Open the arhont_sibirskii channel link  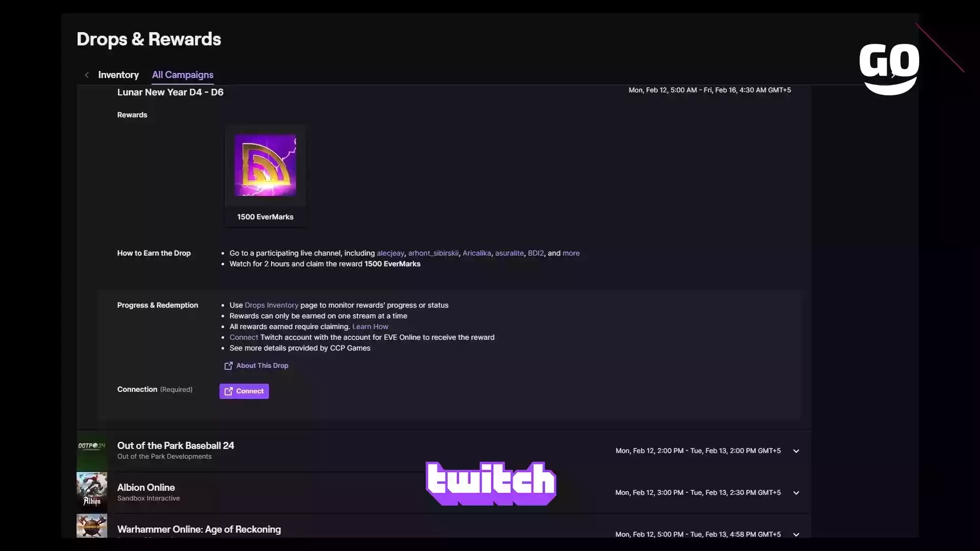[x=433, y=253]
